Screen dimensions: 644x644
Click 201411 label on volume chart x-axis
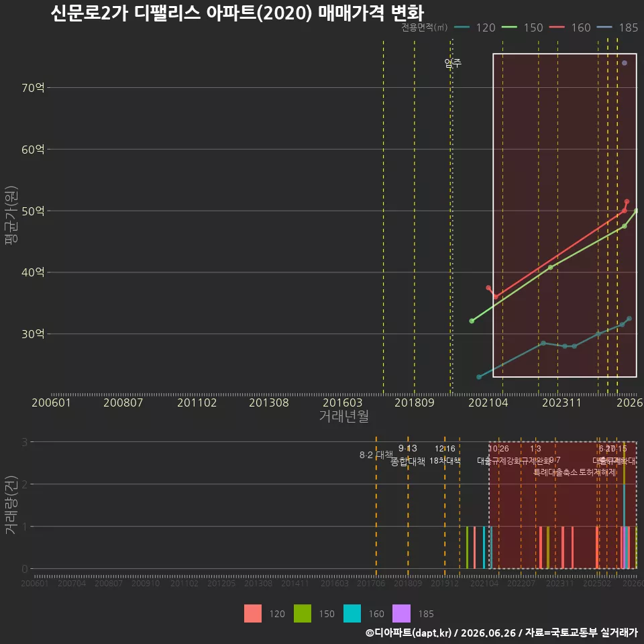(295, 583)
